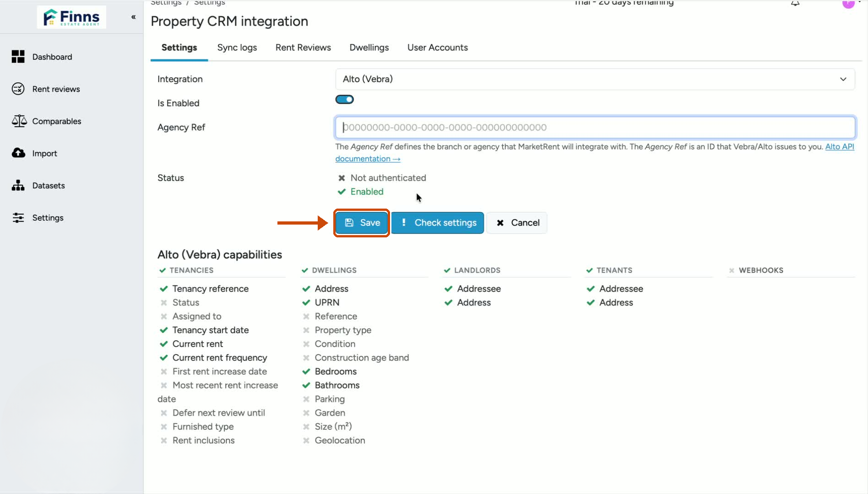Click the Defer next review until text
868x494 pixels.
tap(219, 413)
